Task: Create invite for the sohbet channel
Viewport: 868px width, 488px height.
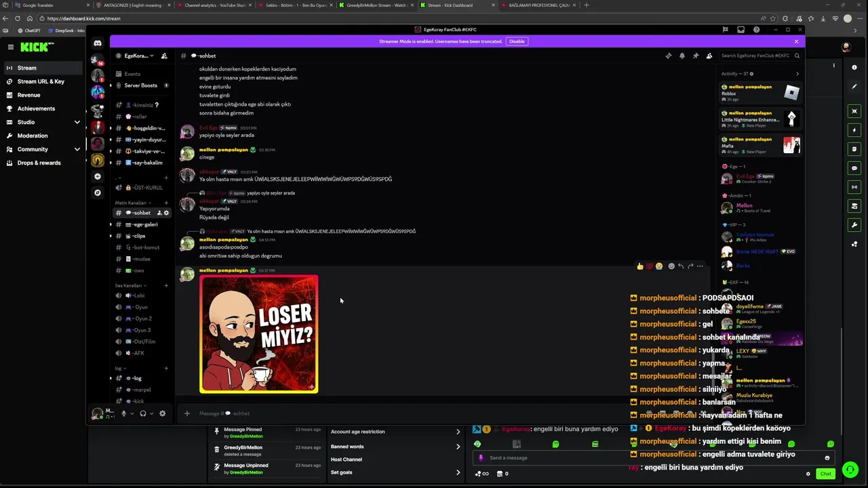Action: point(159,213)
